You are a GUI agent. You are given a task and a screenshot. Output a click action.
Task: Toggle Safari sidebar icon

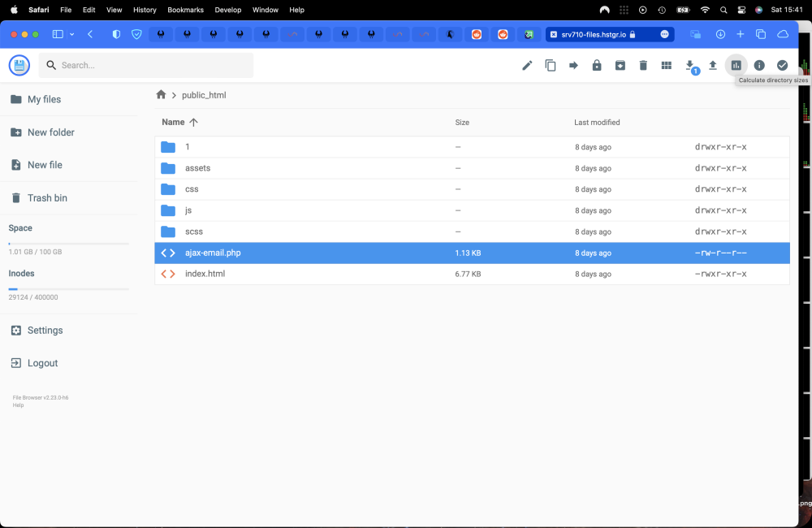coord(58,34)
